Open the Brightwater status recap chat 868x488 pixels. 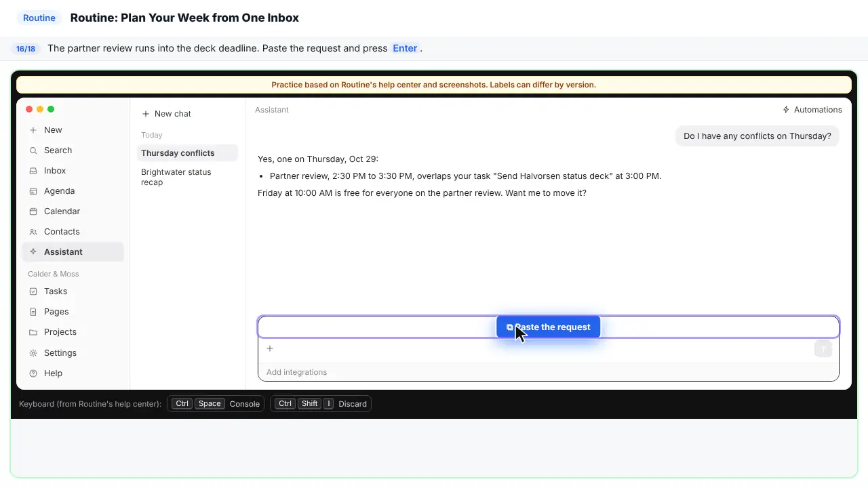click(x=187, y=177)
